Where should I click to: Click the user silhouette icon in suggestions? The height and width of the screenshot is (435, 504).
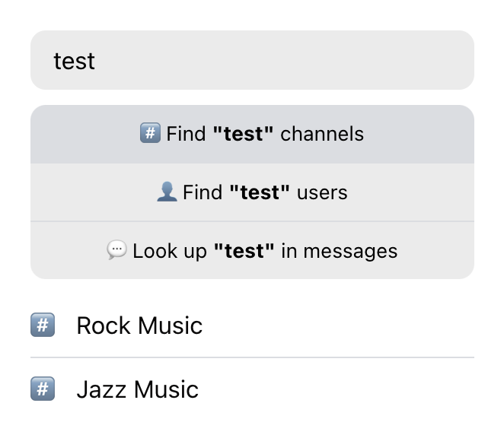pos(166,192)
